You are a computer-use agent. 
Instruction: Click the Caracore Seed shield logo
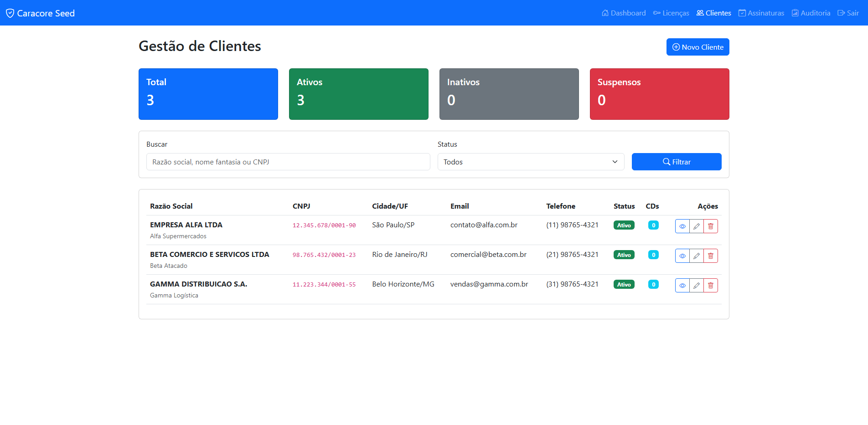[x=10, y=13]
